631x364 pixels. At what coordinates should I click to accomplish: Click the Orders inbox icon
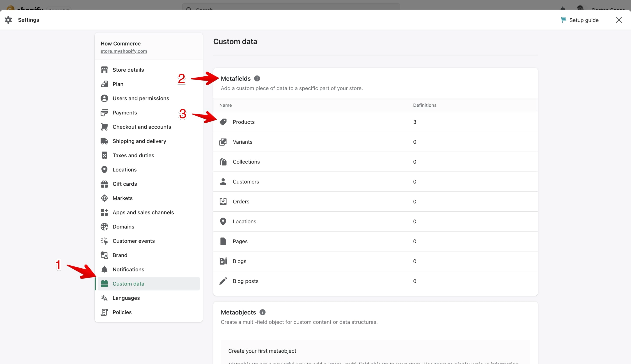pos(223,202)
